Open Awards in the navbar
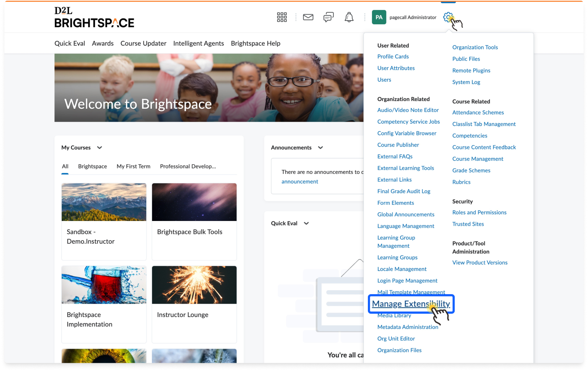The width and height of the screenshot is (588, 371). [x=103, y=43]
